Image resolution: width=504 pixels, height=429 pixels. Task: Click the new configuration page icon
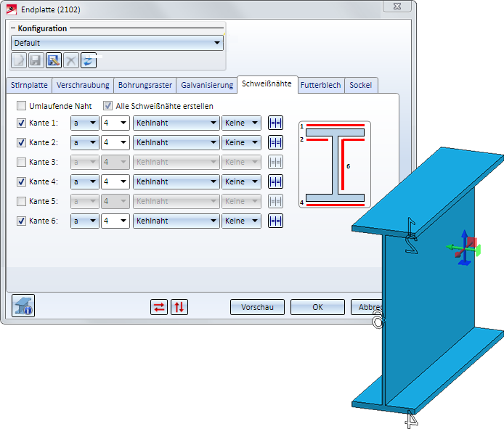[x=19, y=60]
